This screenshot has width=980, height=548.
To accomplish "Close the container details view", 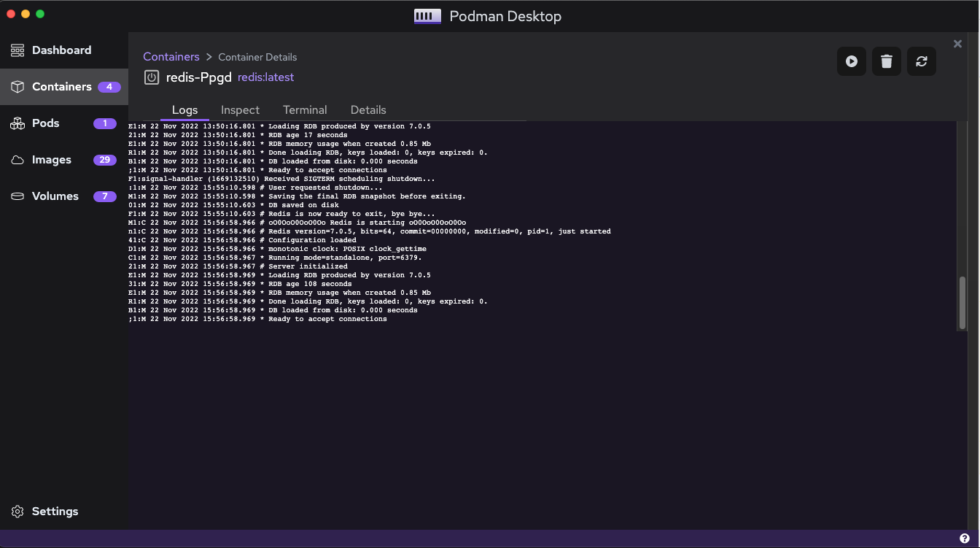I will pyautogui.click(x=957, y=44).
